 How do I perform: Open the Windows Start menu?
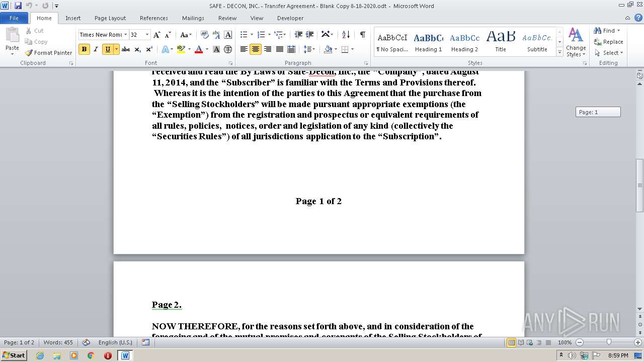coord(14,355)
